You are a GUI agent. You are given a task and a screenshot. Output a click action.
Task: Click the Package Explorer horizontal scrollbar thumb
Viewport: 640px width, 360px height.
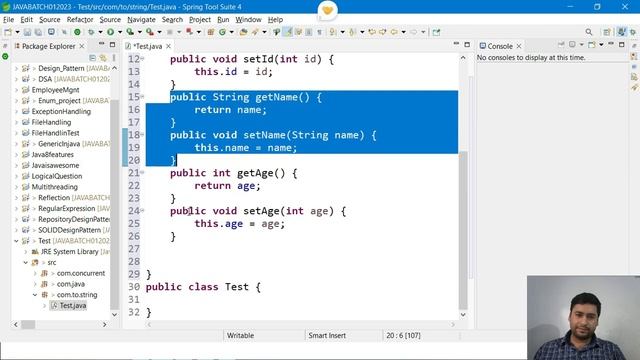pos(28,324)
